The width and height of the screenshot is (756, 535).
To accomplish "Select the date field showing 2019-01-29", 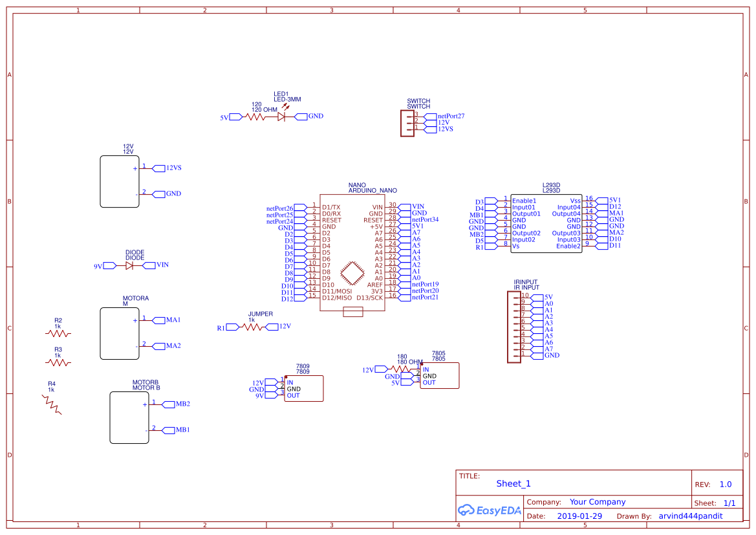I will (579, 516).
